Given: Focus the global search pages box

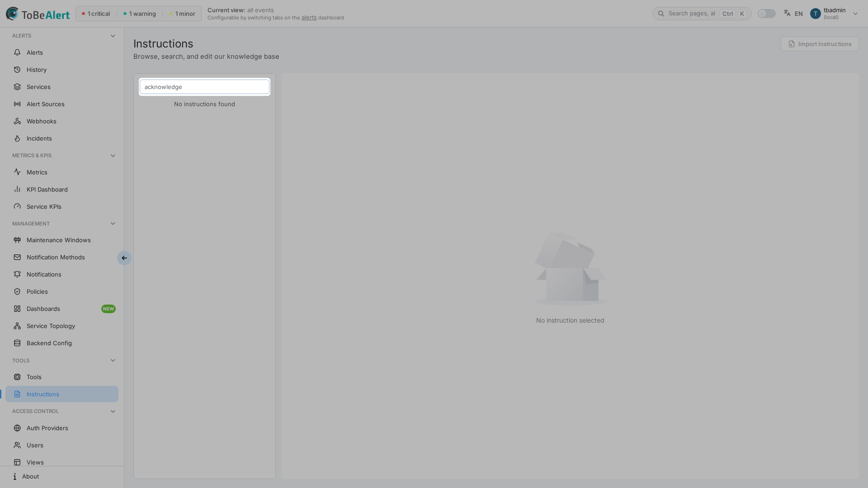Looking at the screenshot, I should click(x=702, y=14).
